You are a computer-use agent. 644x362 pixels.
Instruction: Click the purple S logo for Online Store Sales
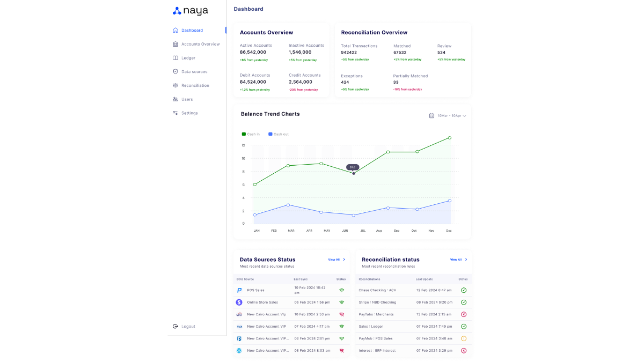(x=239, y=302)
